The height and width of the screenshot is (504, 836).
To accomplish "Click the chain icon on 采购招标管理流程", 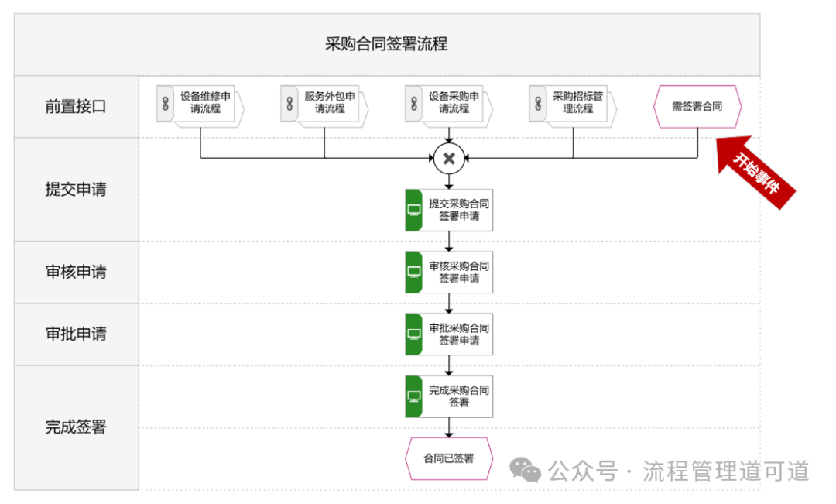I will tap(537, 105).
